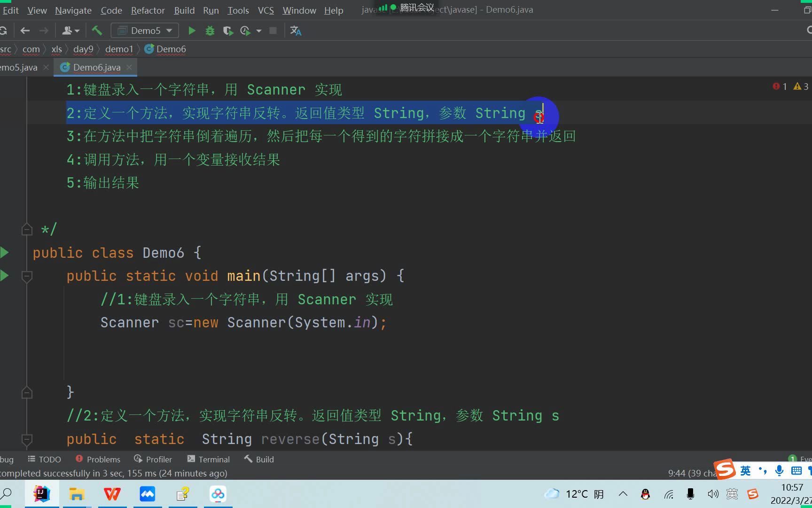812x508 pixels.
Task: Navigate back with left arrow
Action: [25, 31]
